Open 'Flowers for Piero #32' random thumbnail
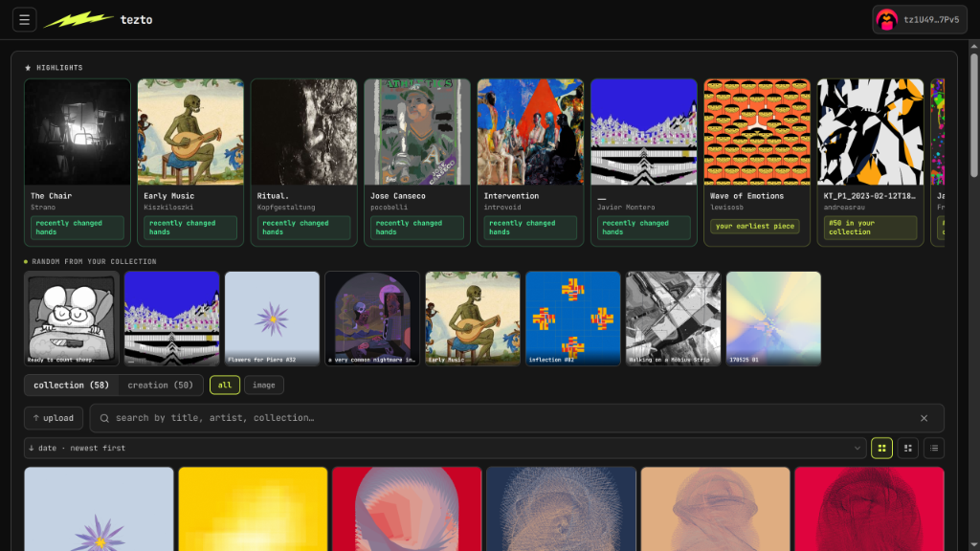The image size is (980, 551). coord(272,319)
